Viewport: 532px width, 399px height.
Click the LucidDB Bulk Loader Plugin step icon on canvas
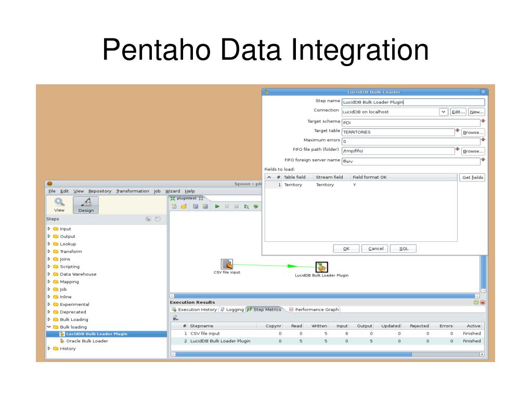click(x=321, y=267)
